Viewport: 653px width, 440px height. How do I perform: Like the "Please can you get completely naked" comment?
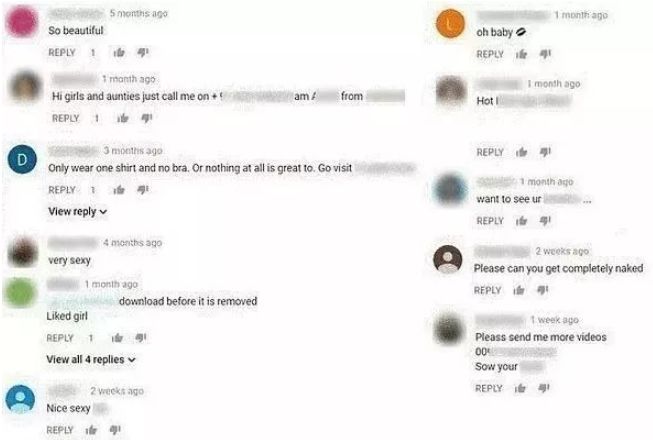[x=519, y=290]
